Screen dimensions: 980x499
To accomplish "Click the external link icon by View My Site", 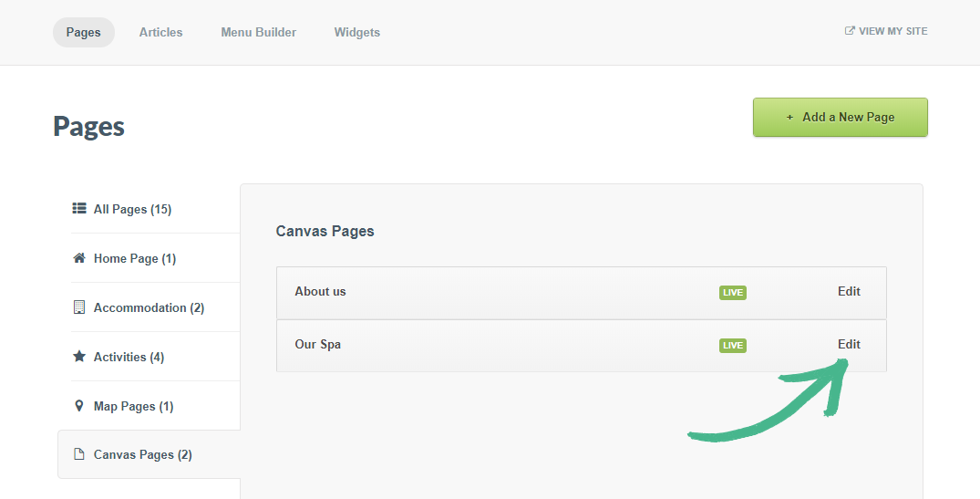I will pyautogui.click(x=850, y=31).
